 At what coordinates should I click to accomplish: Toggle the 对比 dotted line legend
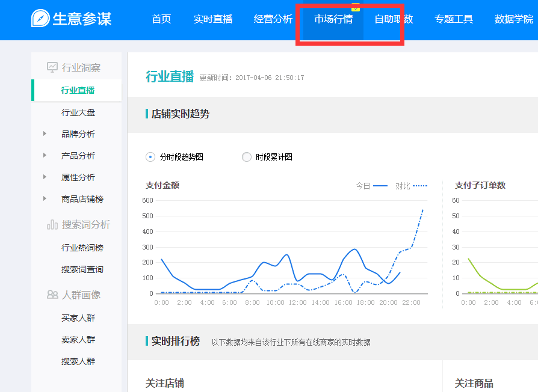coord(411,186)
